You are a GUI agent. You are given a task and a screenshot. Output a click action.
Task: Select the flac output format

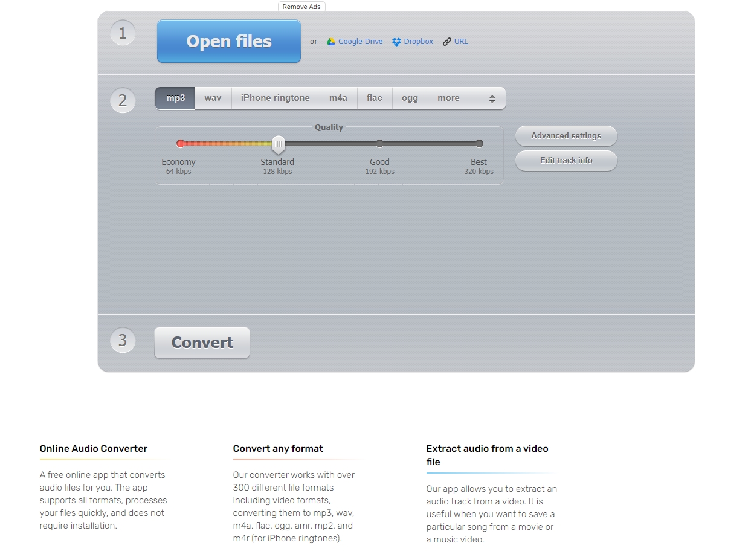[374, 98]
